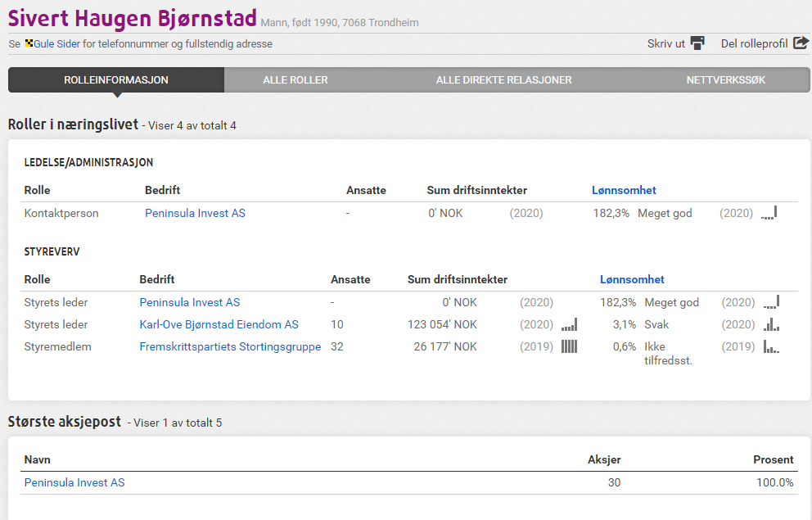Select the Rolleinformasjon tab
This screenshot has width=812, height=520.
(x=116, y=79)
